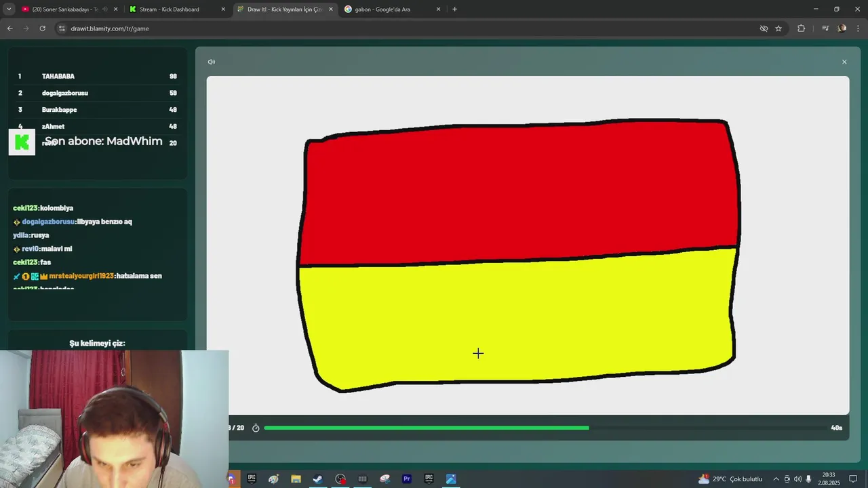
Task: Open Steam from the taskbar
Action: click(317, 479)
